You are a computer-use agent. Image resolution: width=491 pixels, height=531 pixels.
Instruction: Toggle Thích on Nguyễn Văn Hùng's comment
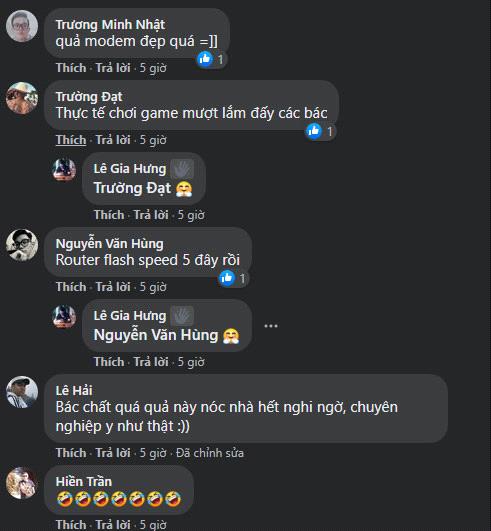coord(71,287)
